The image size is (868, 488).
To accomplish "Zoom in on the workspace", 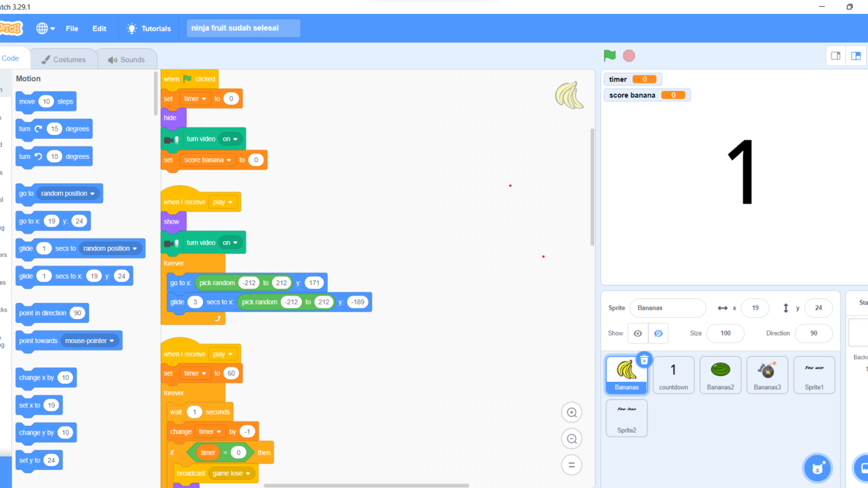I will tap(572, 413).
